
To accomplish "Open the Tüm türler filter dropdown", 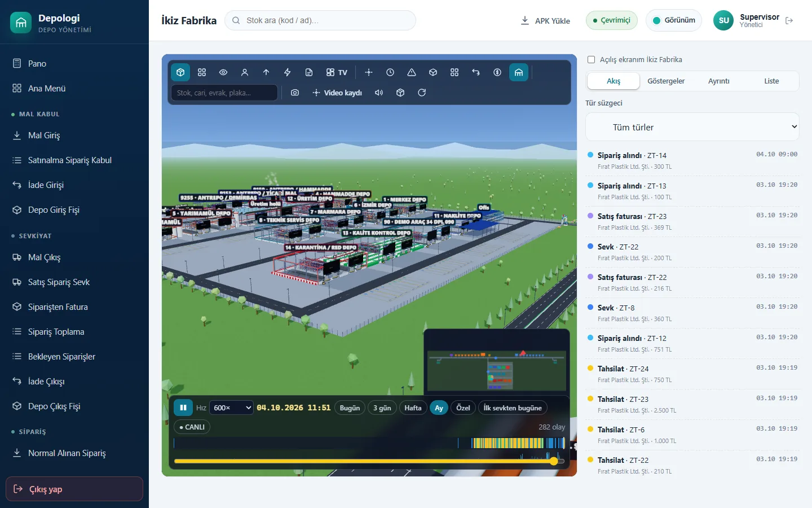I will [x=692, y=127].
